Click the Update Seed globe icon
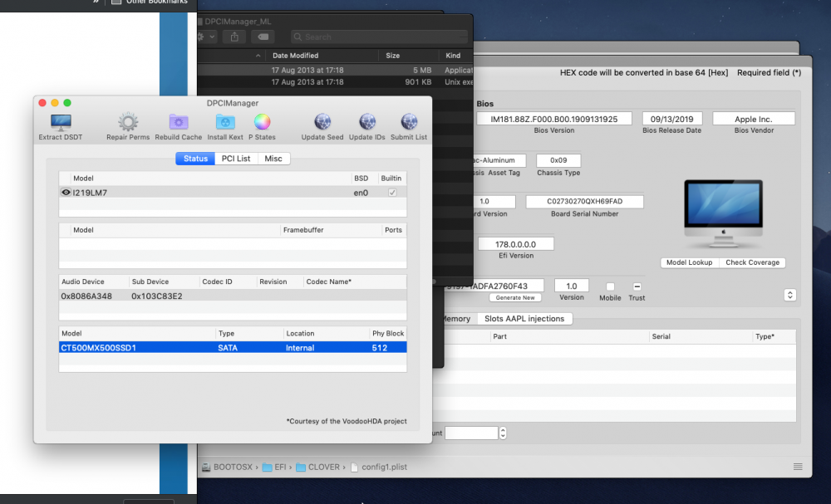The image size is (831, 504). [x=322, y=122]
